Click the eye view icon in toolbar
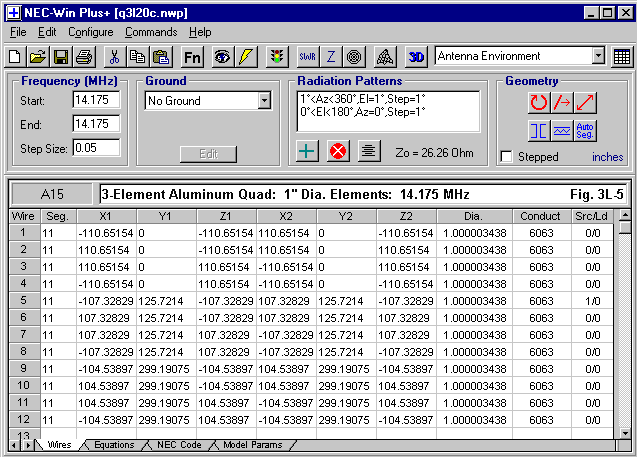The image size is (637, 457). click(x=222, y=56)
